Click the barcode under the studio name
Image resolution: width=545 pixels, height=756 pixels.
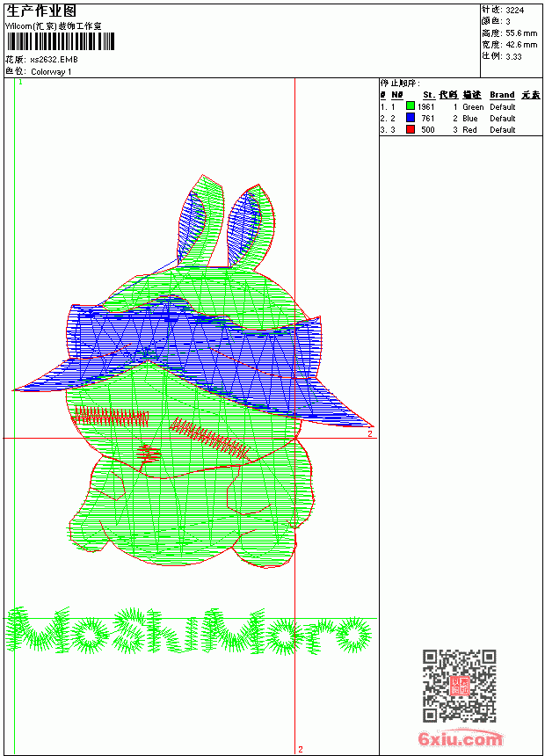(x=61, y=41)
